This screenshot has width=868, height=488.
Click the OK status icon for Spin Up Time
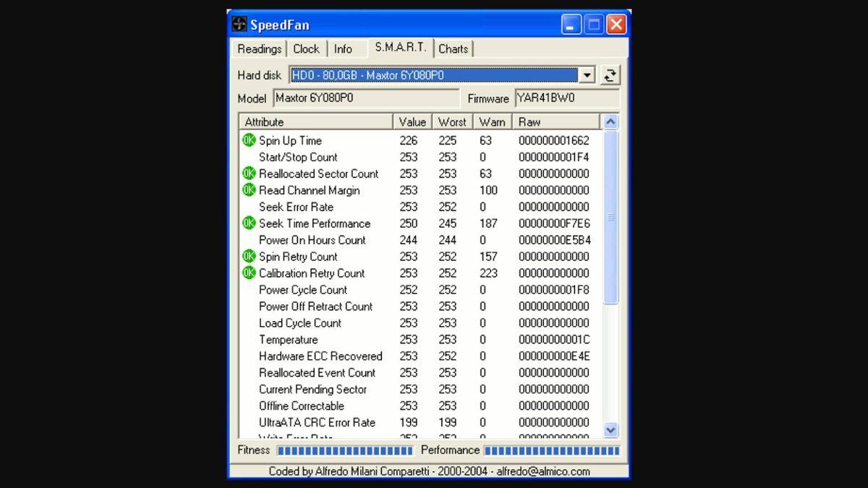coord(249,140)
